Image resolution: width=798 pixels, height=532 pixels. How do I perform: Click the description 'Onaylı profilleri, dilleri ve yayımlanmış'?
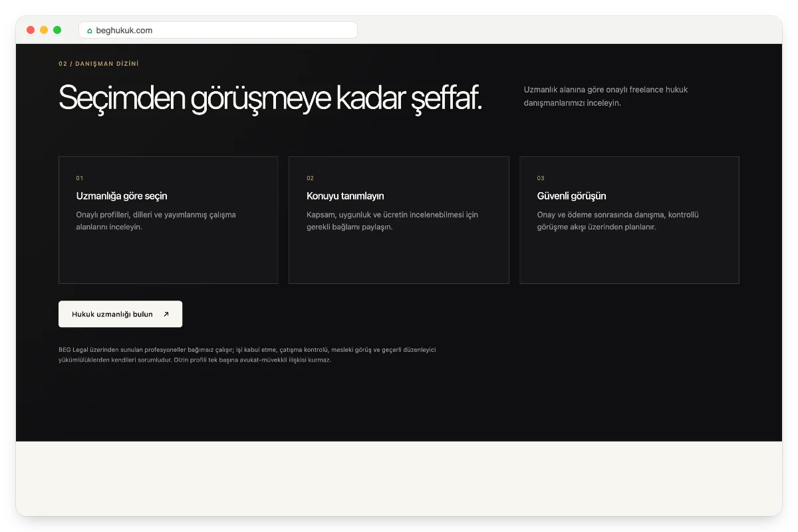pos(156,221)
